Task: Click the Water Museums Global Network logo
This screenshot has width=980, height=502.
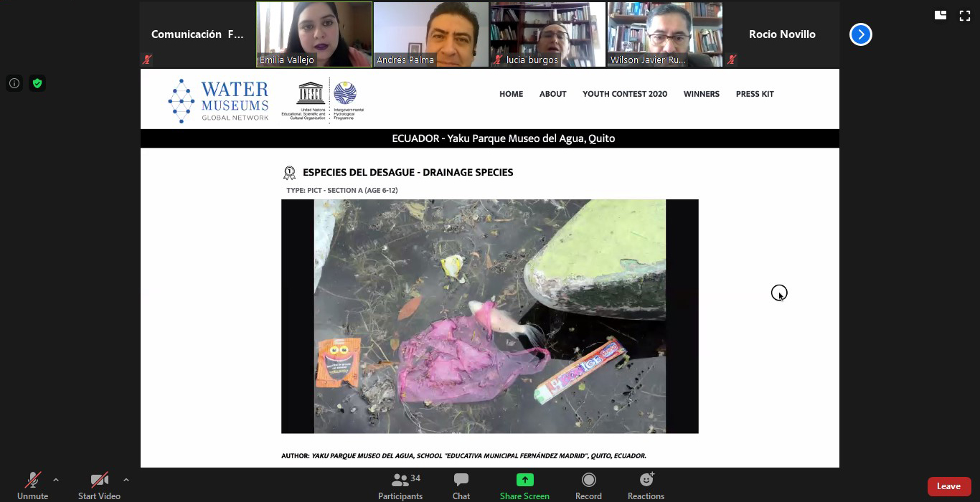Action: pos(218,100)
